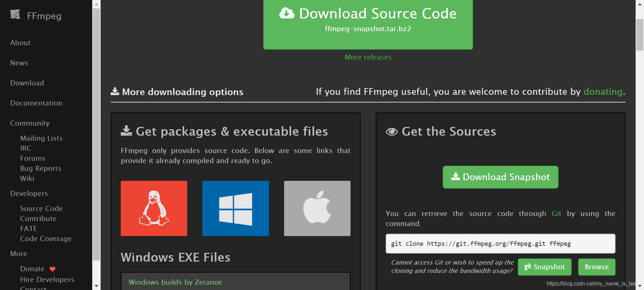Open the FATE link

point(29,229)
